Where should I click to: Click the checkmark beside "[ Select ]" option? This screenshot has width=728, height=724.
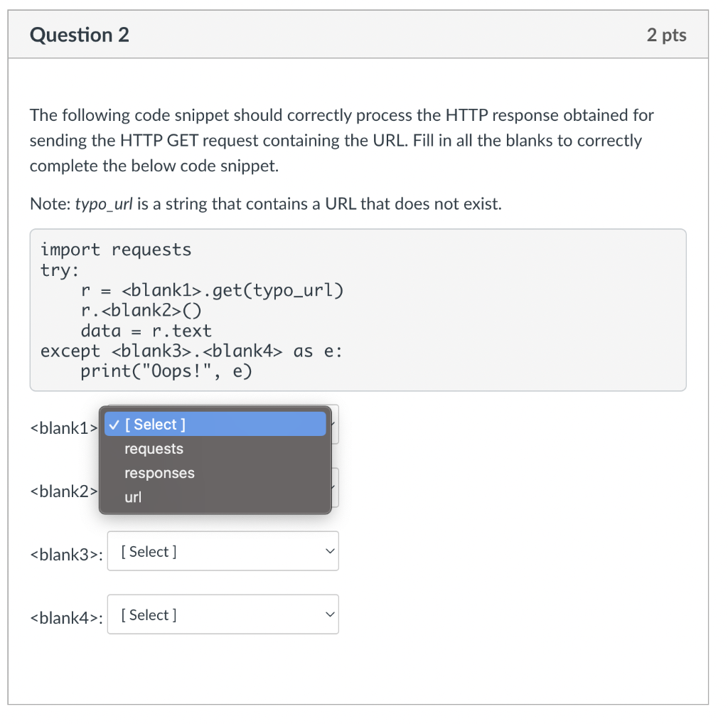pos(114,425)
